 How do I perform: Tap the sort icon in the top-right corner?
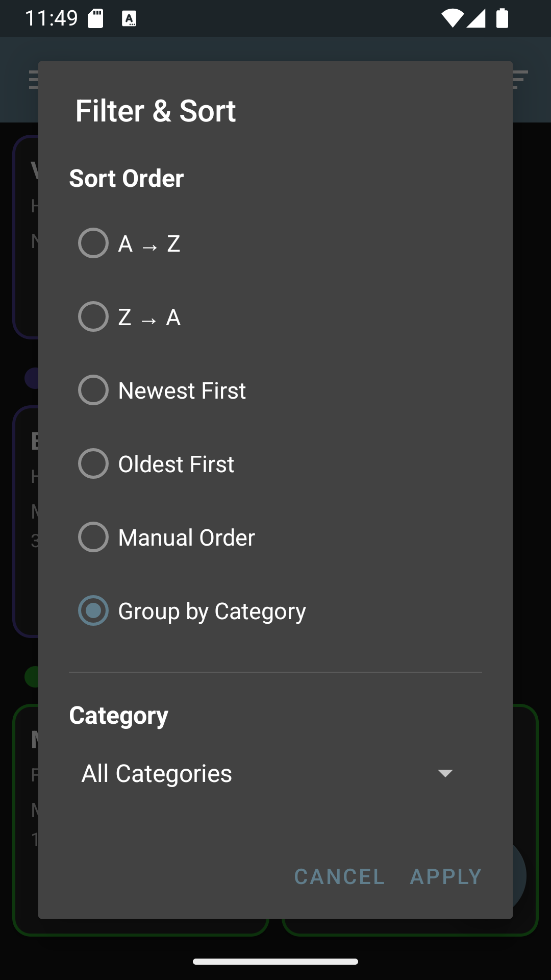[519, 80]
